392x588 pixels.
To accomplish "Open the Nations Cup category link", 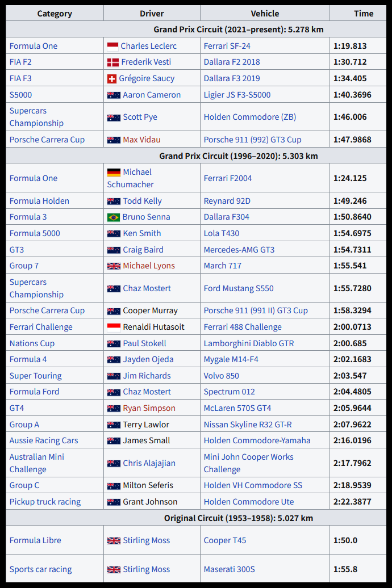I will point(32,343).
